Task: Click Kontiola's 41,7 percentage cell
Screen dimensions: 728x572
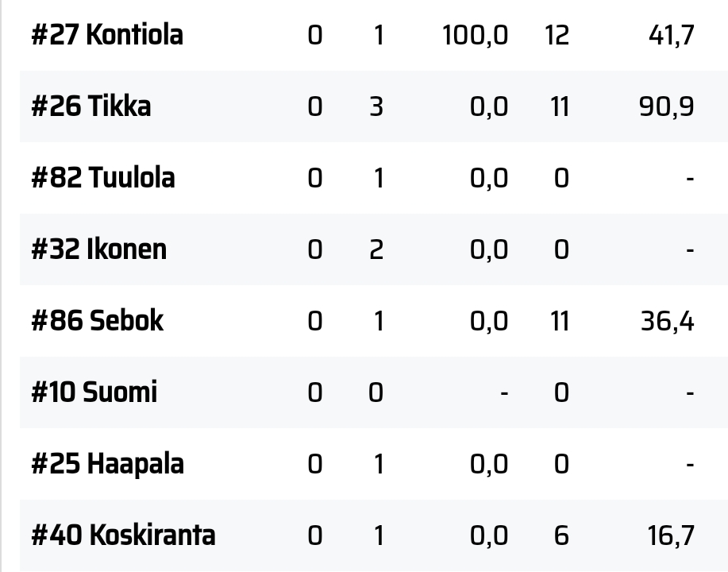Action: click(672, 35)
